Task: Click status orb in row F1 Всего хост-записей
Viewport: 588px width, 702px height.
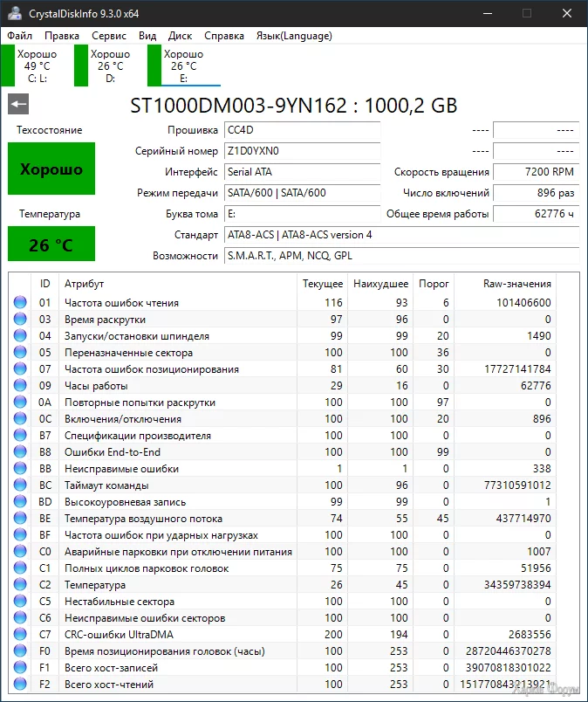Action: pos(20,666)
